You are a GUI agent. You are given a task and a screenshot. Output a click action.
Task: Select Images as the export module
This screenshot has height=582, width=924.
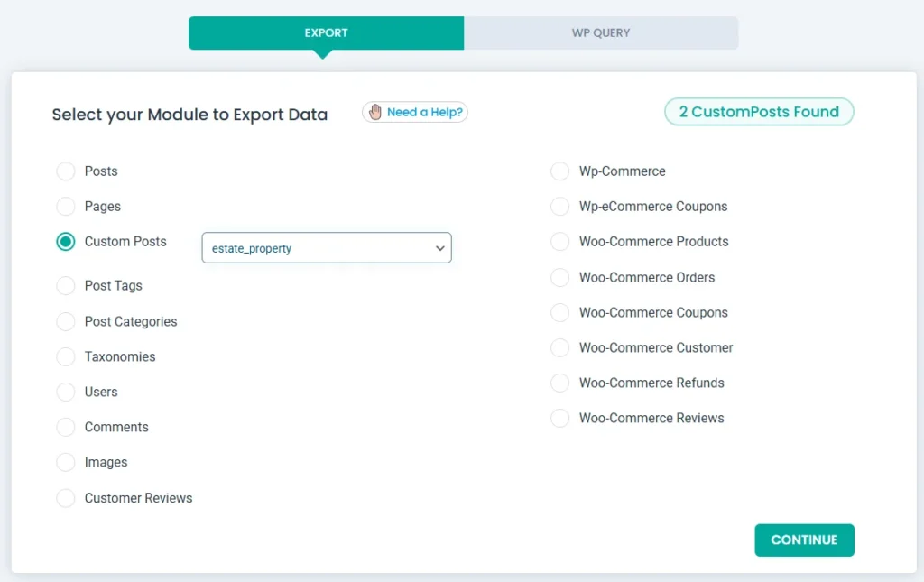pyautogui.click(x=66, y=463)
